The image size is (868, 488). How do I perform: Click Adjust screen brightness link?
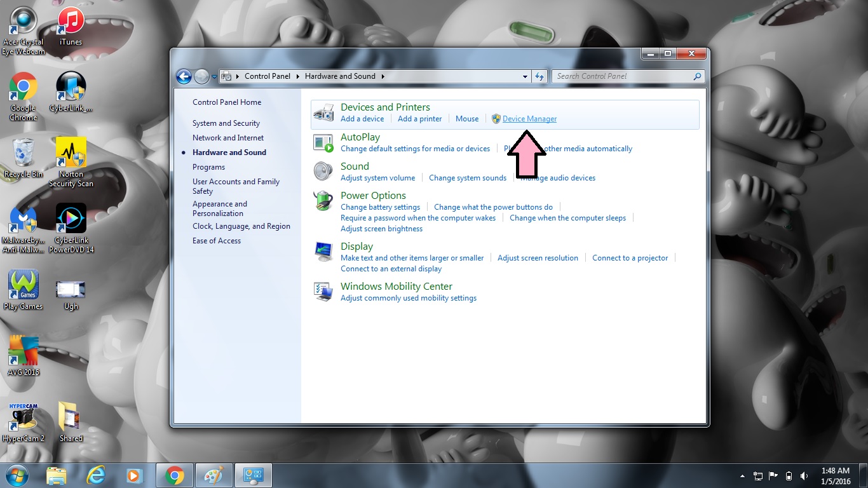pyautogui.click(x=381, y=229)
